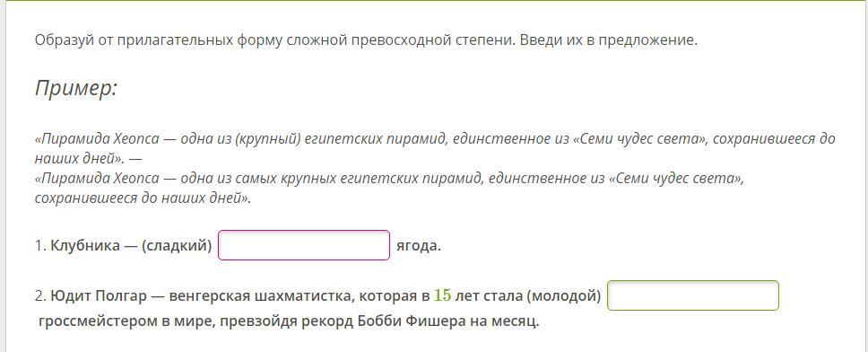Click the word «ягода.» after the first field

[419, 245]
